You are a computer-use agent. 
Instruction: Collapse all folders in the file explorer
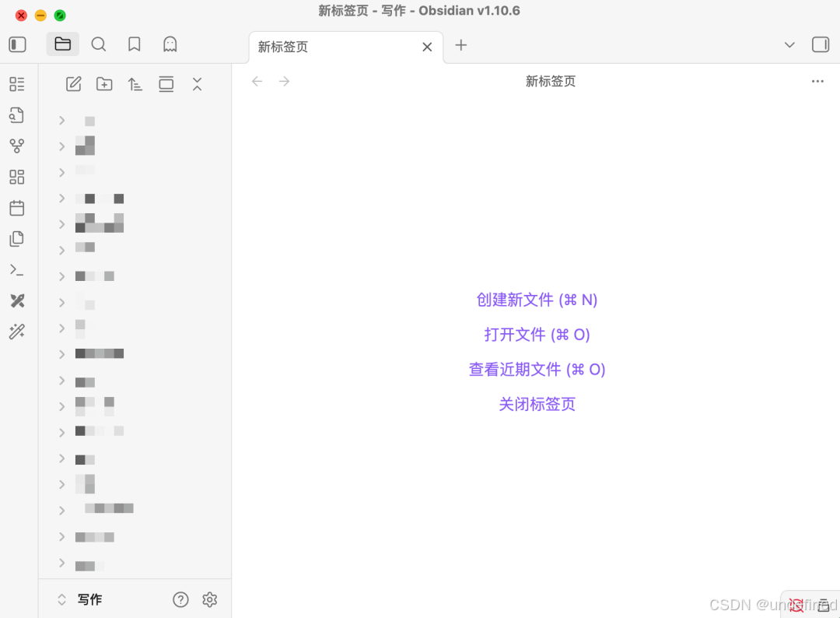pos(197,84)
